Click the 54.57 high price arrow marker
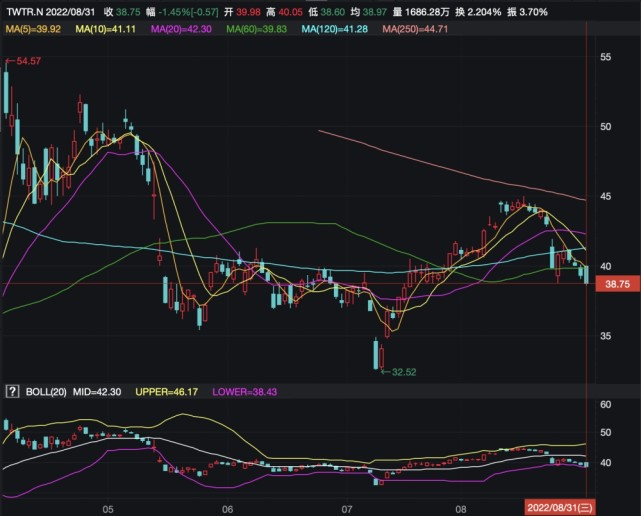The width and height of the screenshot is (641, 516). [24, 62]
